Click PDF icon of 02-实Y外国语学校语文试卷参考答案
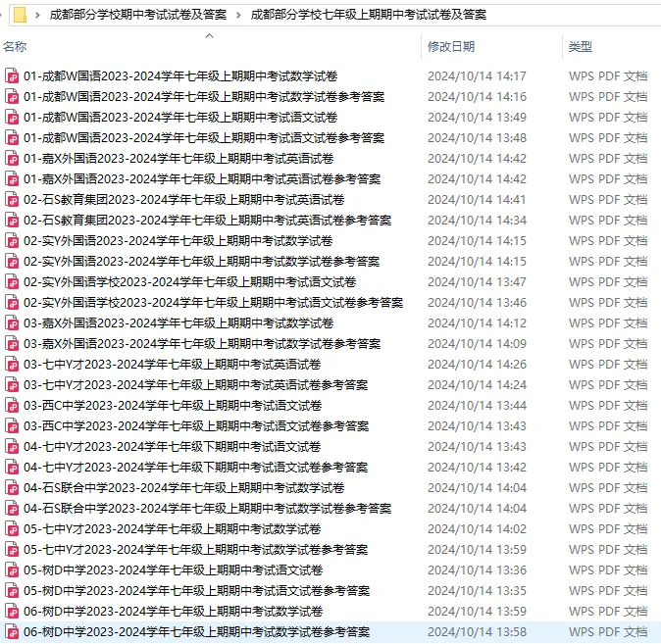 click(x=12, y=303)
